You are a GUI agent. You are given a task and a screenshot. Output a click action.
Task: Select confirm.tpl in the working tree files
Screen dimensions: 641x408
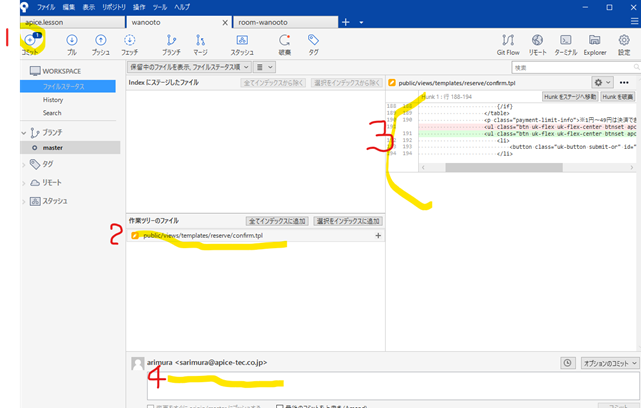[256, 235]
